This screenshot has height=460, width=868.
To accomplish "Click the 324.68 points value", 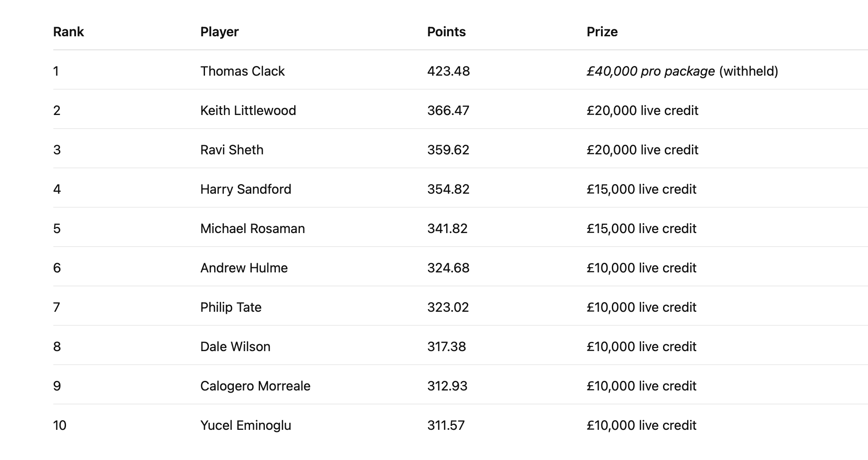I will click(448, 268).
